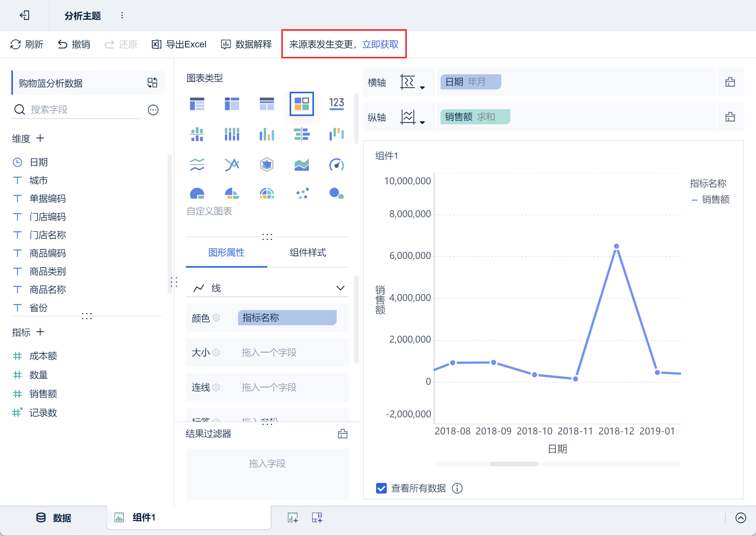Select the radar chart type icon

click(267, 165)
